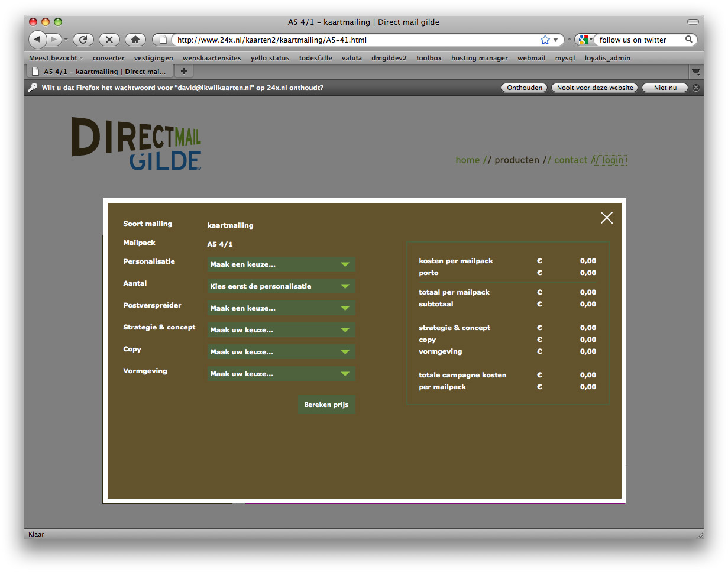Click the 'porto' cost label
Image resolution: width=728 pixels, height=572 pixels.
click(x=429, y=273)
